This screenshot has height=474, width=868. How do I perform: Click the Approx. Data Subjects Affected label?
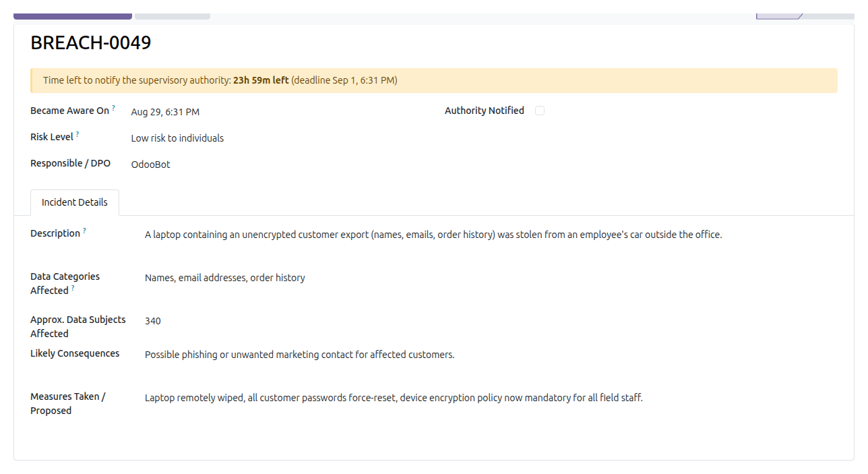[x=78, y=326]
